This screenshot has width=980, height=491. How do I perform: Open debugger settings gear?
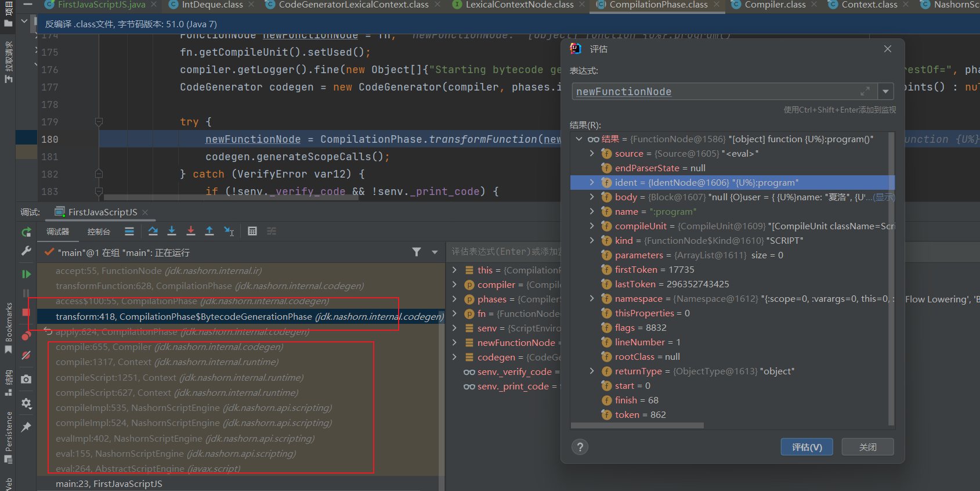(26, 403)
